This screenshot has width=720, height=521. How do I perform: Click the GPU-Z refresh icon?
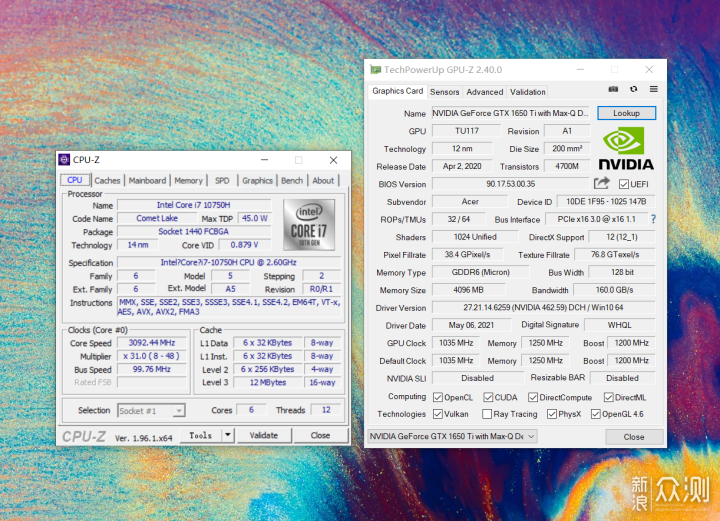pos(634,89)
